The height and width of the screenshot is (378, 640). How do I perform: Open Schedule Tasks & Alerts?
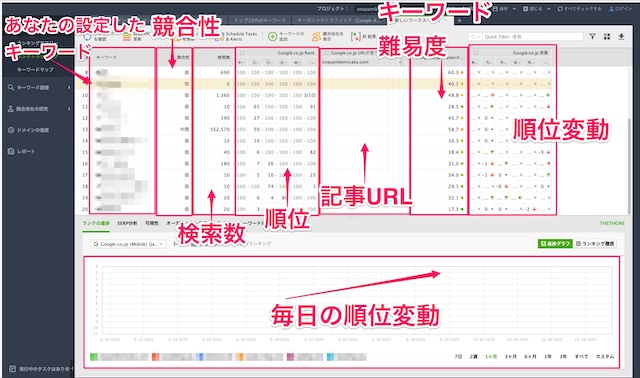click(238, 36)
